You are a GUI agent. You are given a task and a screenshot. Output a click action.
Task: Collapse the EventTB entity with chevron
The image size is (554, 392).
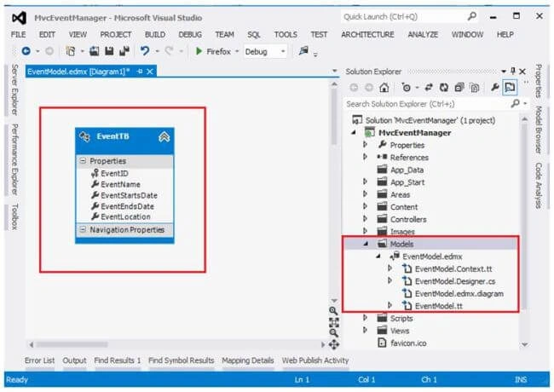click(x=164, y=136)
